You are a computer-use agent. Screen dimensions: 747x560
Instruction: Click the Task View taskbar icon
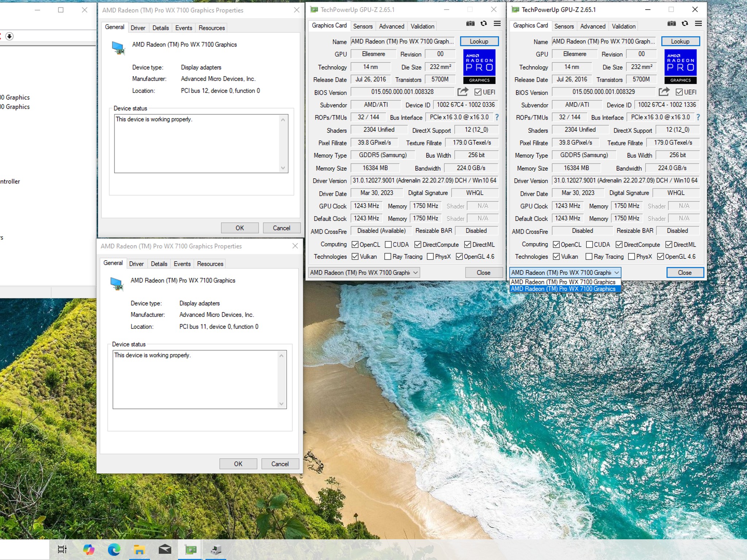click(x=62, y=549)
